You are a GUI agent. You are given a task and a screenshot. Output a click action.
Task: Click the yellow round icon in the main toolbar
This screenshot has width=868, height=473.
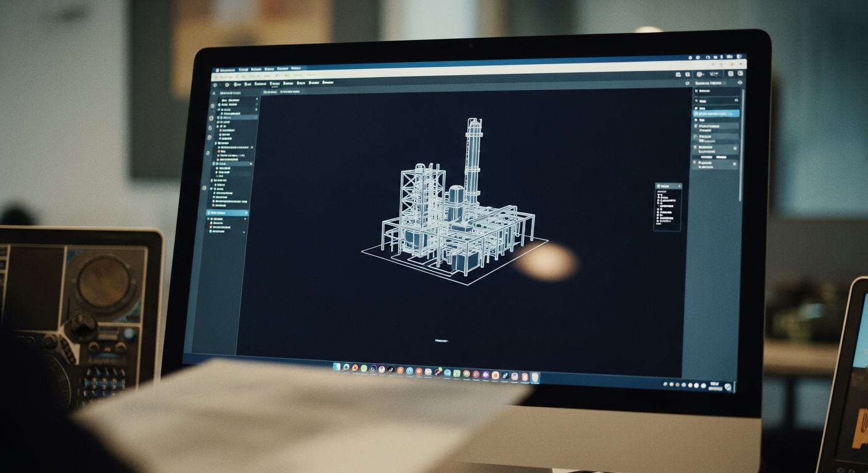[227, 84]
